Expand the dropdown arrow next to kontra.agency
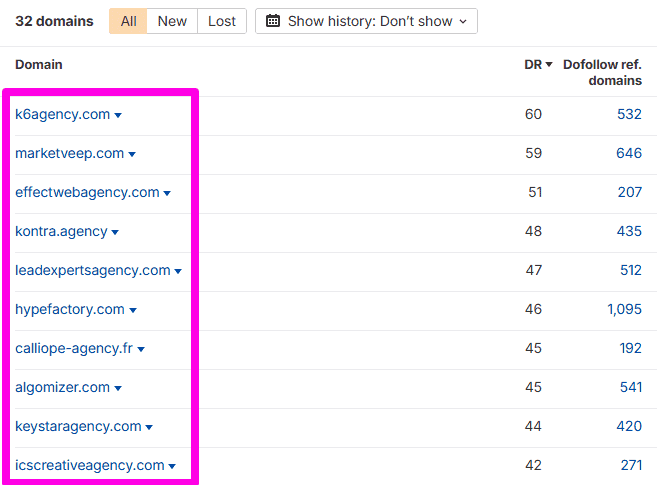This screenshot has width=657, height=485. click(115, 232)
